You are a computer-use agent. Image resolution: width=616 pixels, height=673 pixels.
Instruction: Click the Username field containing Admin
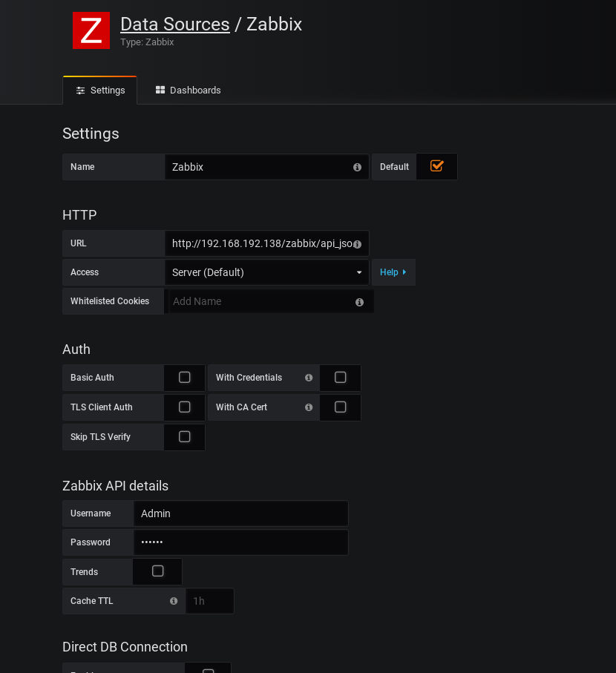tap(241, 513)
